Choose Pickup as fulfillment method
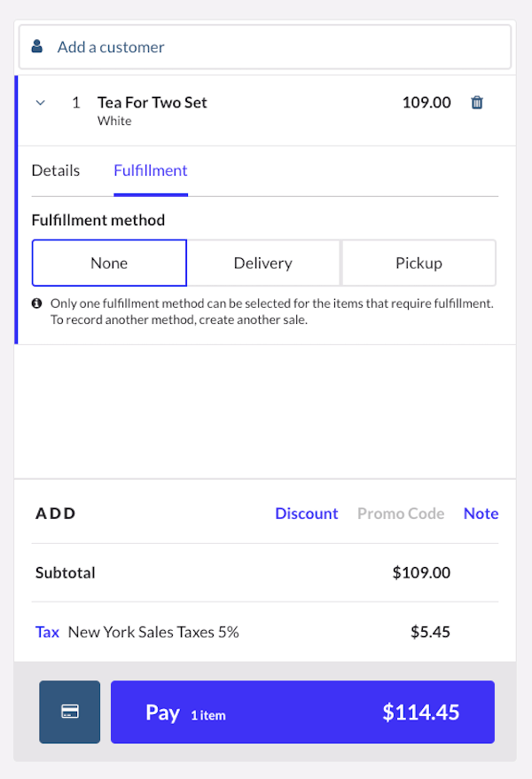The width and height of the screenshot is (532, 779). pos(419,263)
